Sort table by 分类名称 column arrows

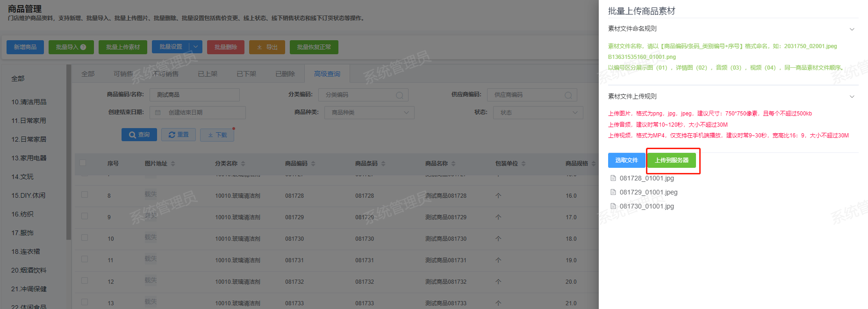[x=243, y=164]
